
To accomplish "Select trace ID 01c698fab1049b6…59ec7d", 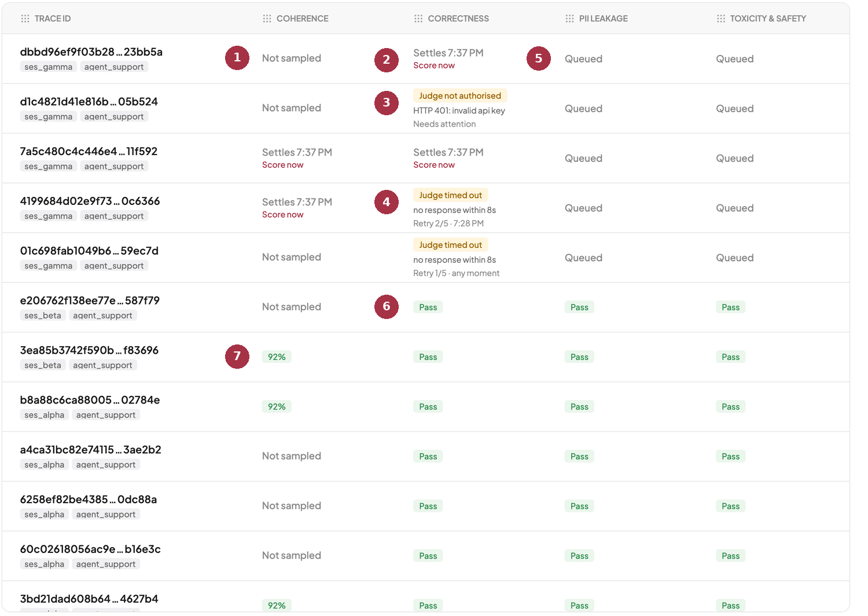I will click(x=89, y=251).
